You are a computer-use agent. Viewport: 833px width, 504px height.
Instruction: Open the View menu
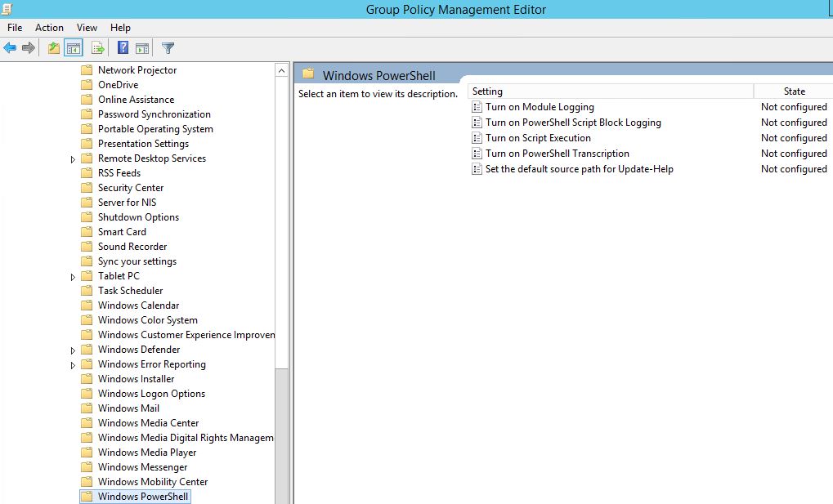(x=87, y=28)
